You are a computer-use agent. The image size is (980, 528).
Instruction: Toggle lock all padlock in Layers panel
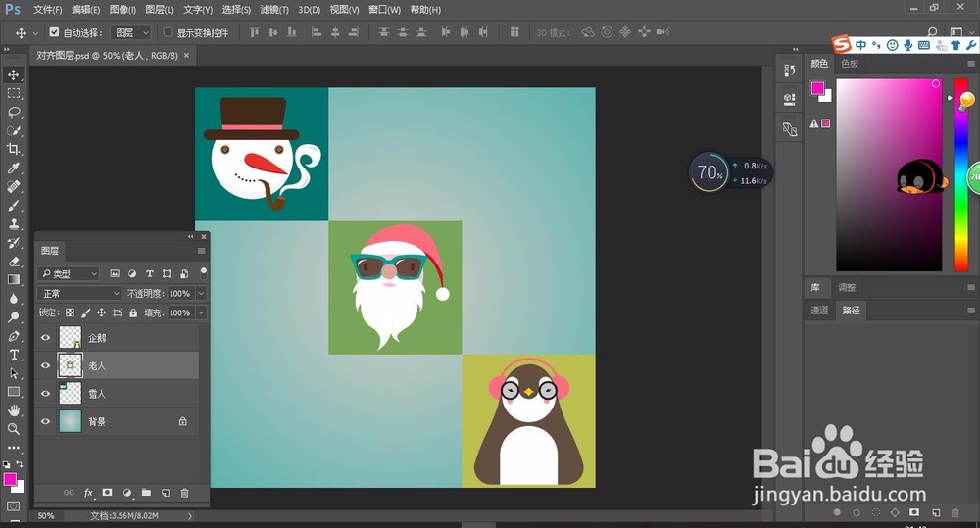point(133,312)
